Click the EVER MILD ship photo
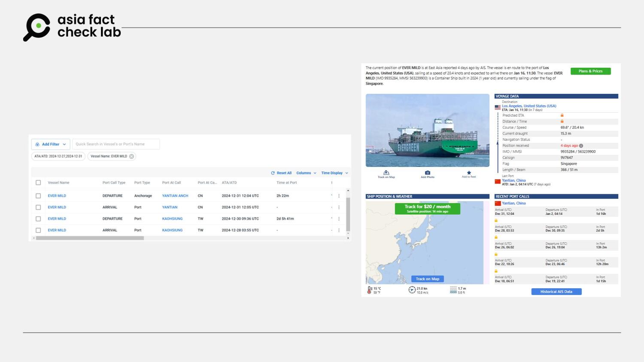Screen dimensions: 644x362 427,130
